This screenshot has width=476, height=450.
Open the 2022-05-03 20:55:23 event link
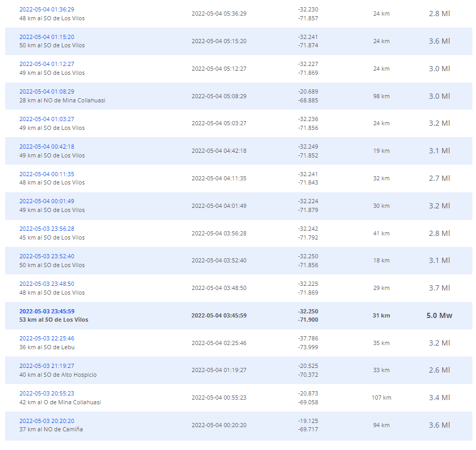pos(47,393)
